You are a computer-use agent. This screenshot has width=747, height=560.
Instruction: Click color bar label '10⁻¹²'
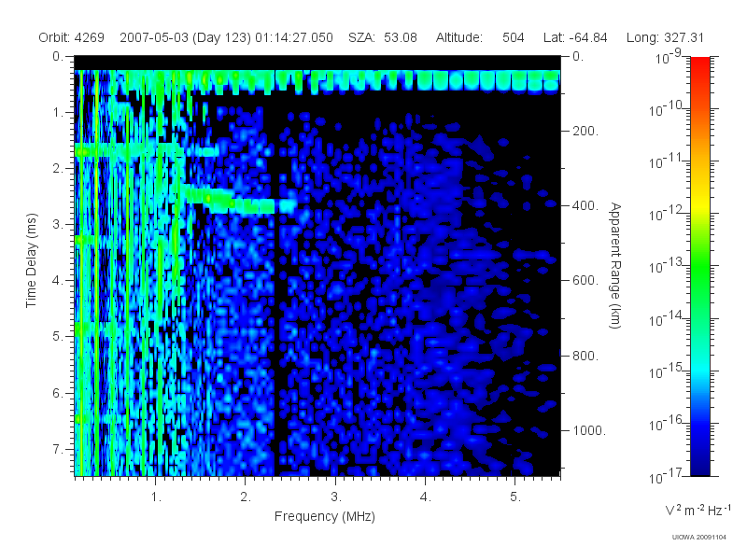667,214
